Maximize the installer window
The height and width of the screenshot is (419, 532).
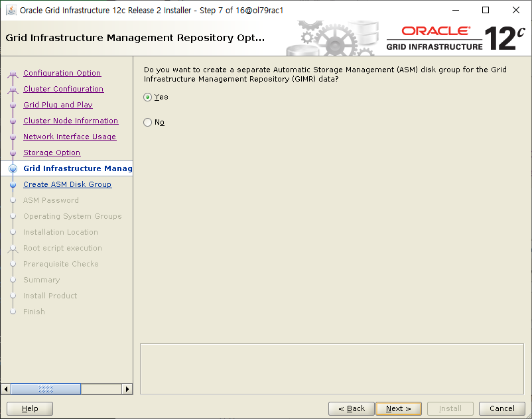coord(486,10)
